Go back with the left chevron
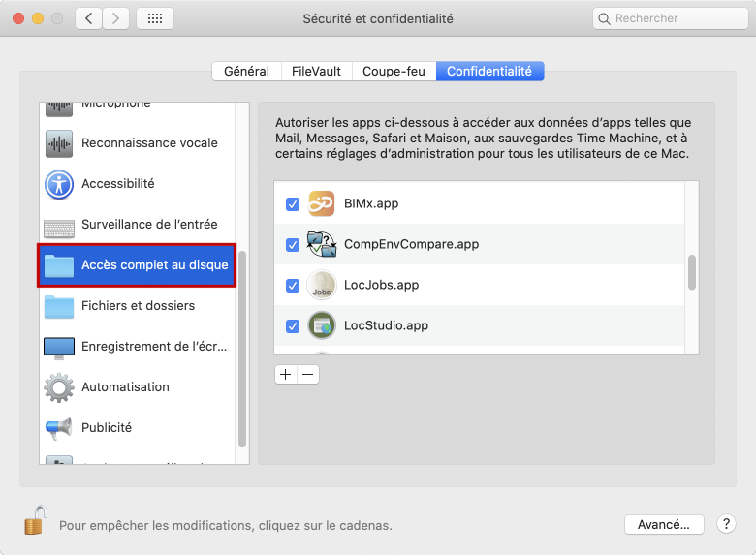Screen dimensions: 756x555 (x=89, y=18)
